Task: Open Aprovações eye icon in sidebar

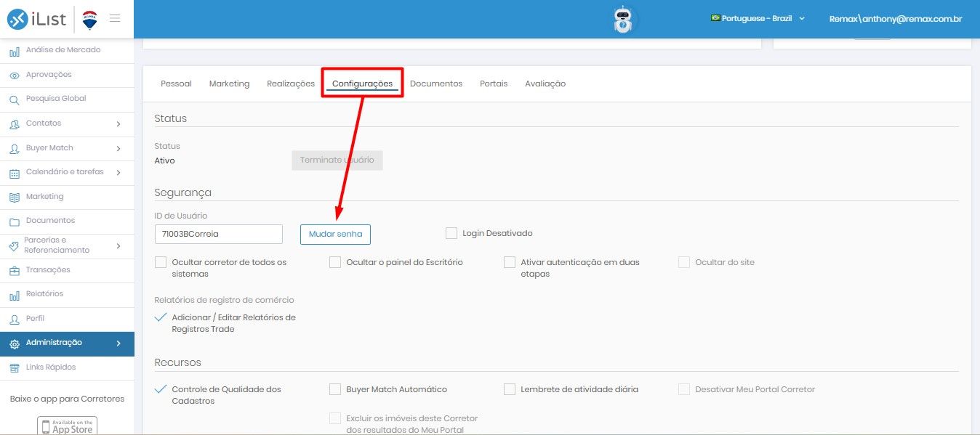Action: coord(15,75)
